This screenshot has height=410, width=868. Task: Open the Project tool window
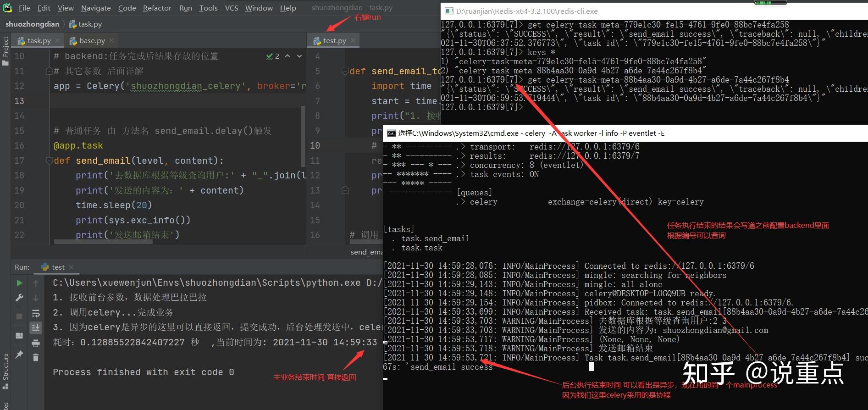(x=6, y=51)
